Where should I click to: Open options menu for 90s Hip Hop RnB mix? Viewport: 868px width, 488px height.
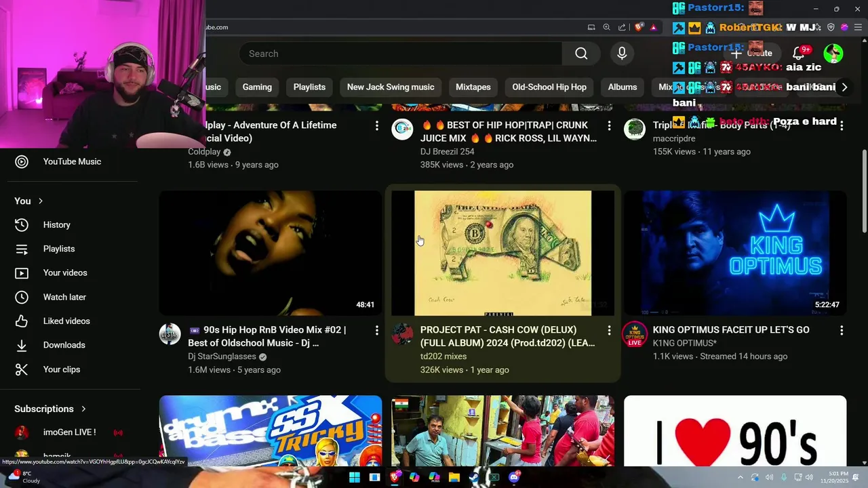[377, 330]
